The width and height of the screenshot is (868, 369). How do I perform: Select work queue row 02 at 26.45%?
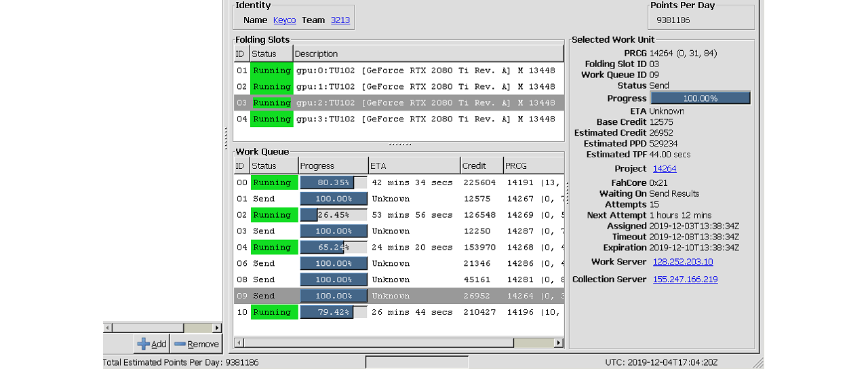(x=399, y=215)
